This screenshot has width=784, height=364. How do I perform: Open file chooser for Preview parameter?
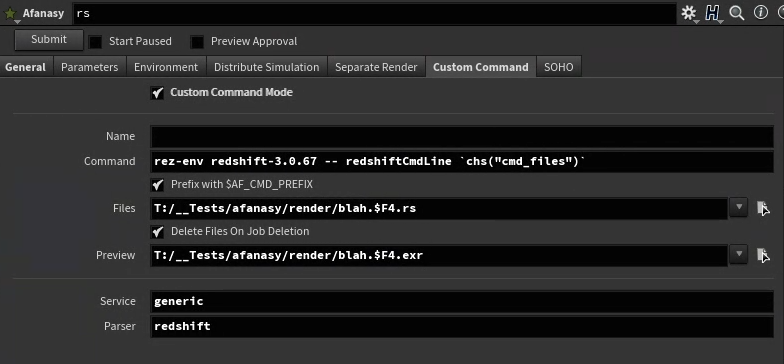pos(762,255)
